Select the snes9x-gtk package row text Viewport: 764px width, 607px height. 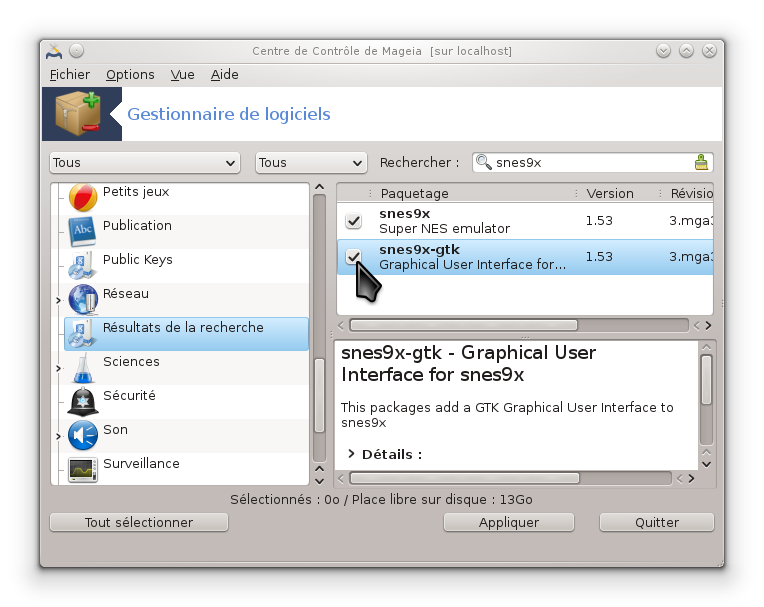point(473,257)
